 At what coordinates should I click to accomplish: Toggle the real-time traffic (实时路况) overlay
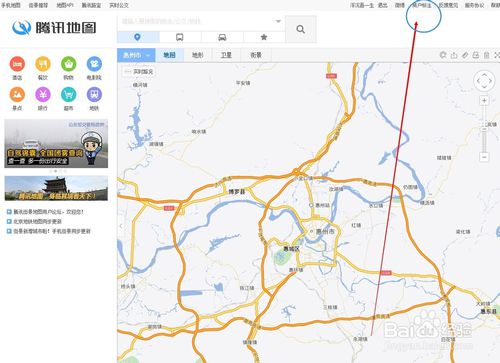click(x=139, y=71)
